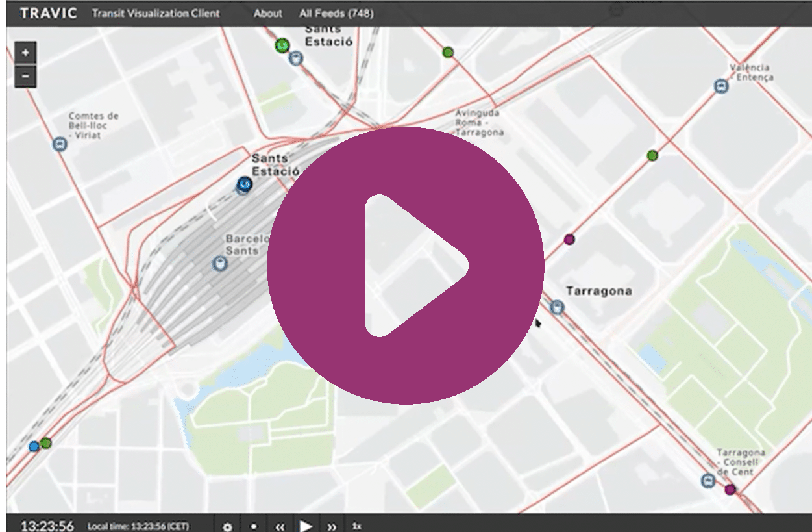Viewport: 812px width, 532px height.
Task: Click the purple vehicle dot near Consell de Cent stop
Action: click(730, 489)
